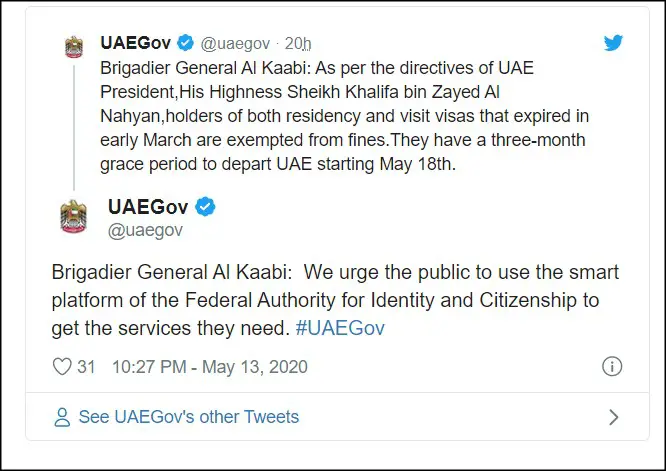Open @uaegov handle under main author name

[x=145, y=230]
